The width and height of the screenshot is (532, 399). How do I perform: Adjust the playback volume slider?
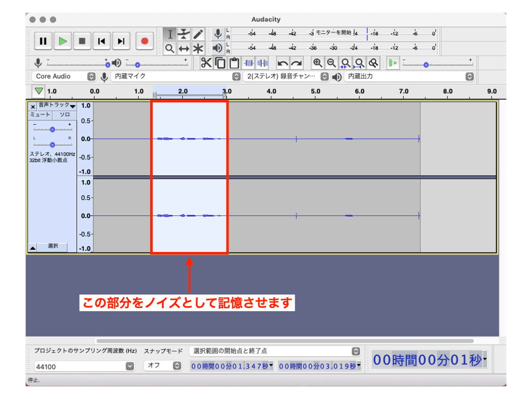[157, 63]
